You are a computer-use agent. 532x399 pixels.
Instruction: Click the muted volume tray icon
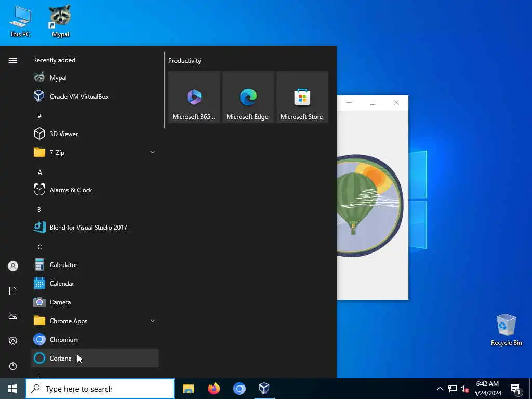coord(464,389)
